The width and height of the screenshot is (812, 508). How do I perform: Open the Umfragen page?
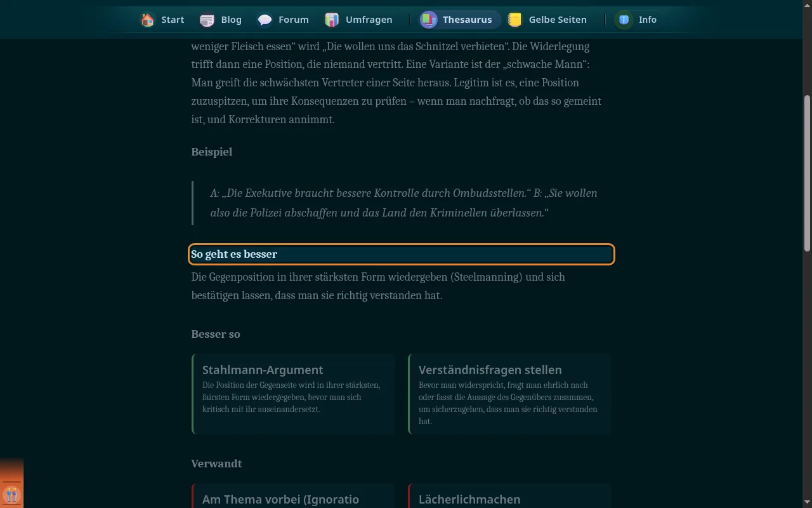pos(358,20)
